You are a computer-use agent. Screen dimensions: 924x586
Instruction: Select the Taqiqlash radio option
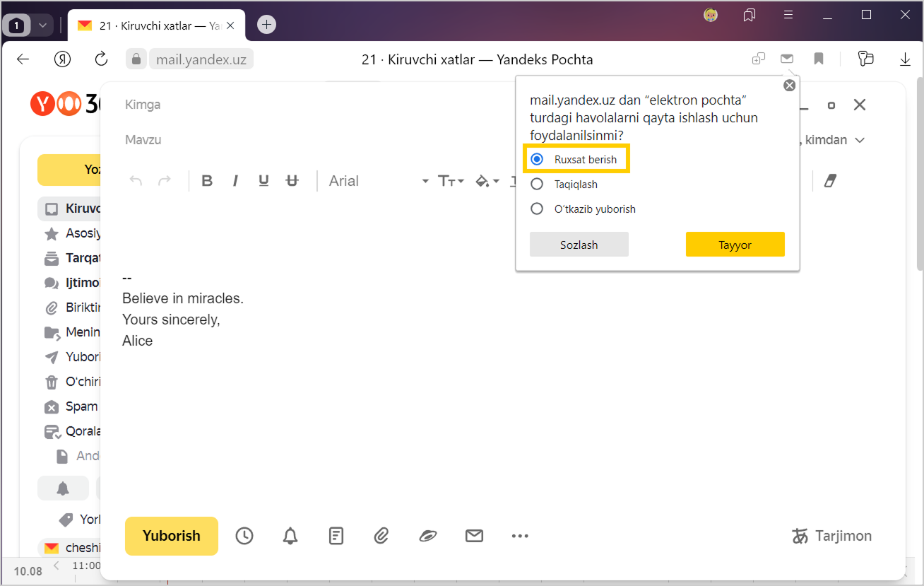coord(537,184)
